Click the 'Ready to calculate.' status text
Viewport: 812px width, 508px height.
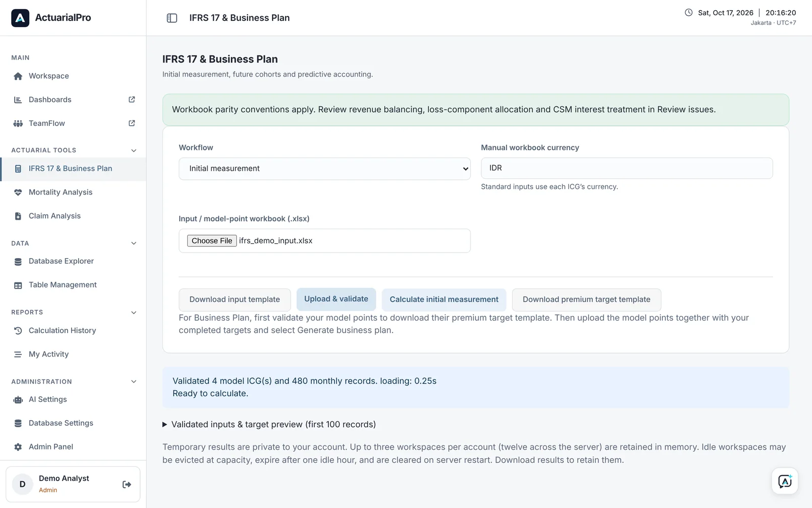[210, 394]
